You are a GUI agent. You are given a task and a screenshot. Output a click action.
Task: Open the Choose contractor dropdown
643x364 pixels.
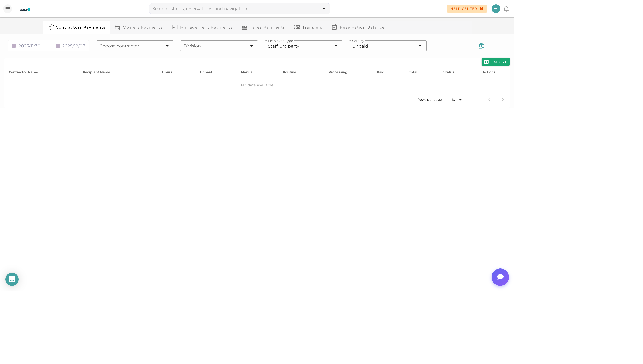[135, 46]
